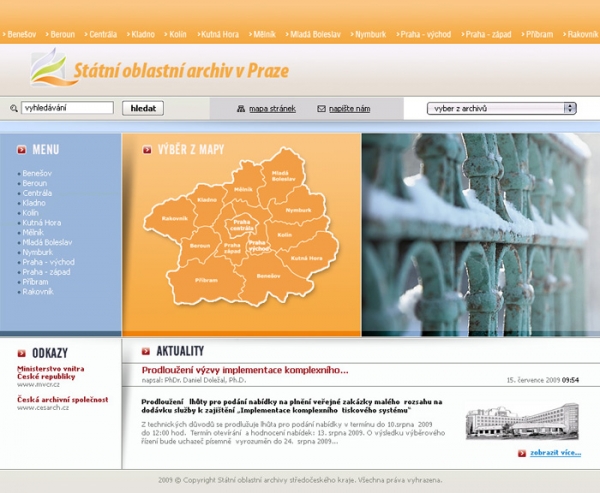Click Beroun region on the map
Screen dimensions: 600x493
click(200, 246)
